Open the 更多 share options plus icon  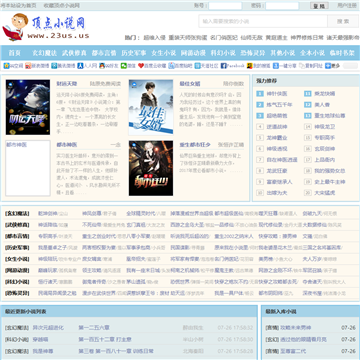click(328, 66)
